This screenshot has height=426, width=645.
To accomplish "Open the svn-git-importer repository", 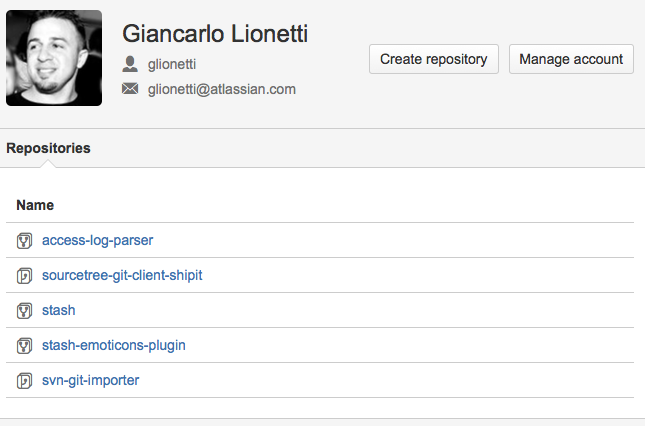I will coord(90,380).
